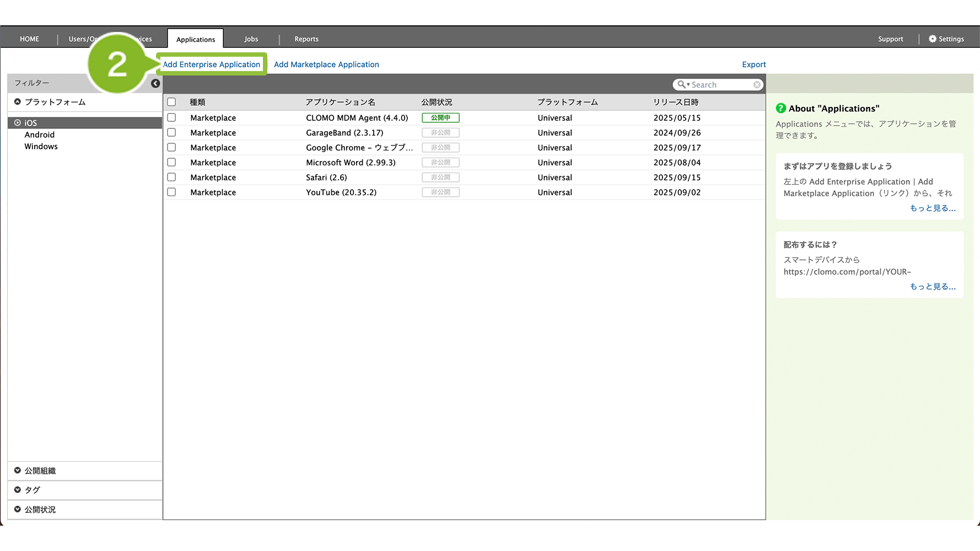Click Add Enterprise Application link
The width and height of the screenshot is (980, 551).
tap(212, 64)
